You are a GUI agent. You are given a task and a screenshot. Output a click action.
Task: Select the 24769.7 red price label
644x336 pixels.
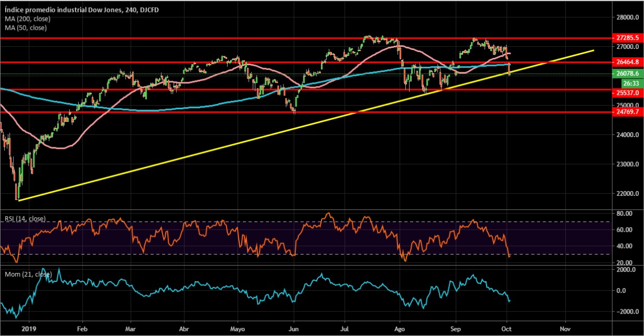click(x=627, y=112)
